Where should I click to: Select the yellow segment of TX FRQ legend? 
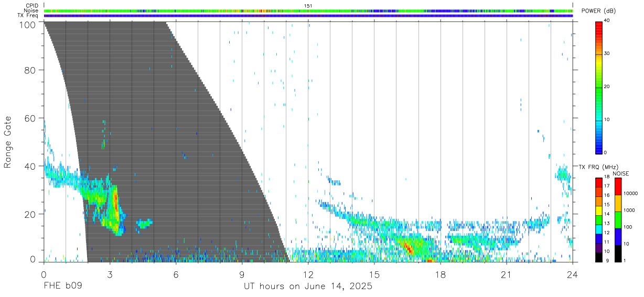pyautogui.click(x=599, y=211)
